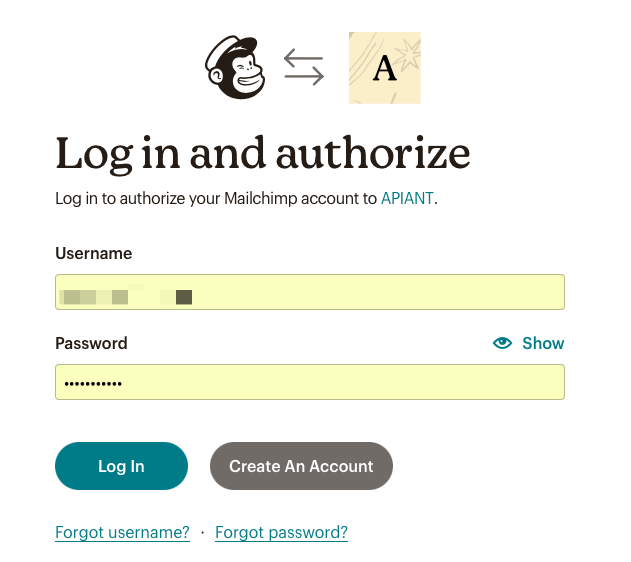Open the APIANT link in the description
The width and height of the screenshot is (631, 562).
coord(407,198)
